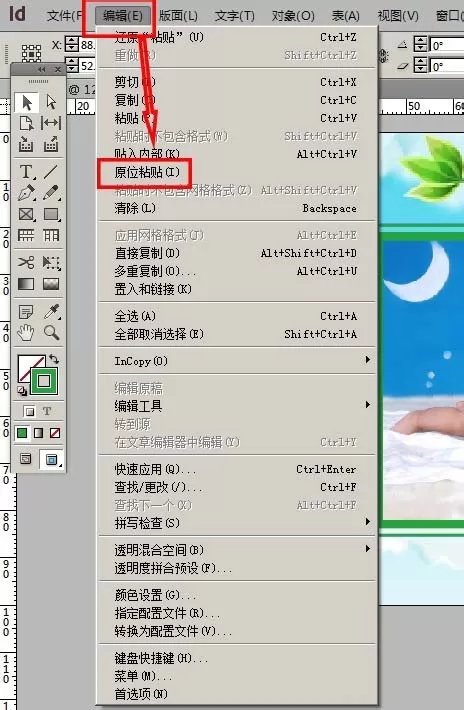Choose 原位粘贴 (Paste in Place)
464x710 pixels.
tap(237, 172)
